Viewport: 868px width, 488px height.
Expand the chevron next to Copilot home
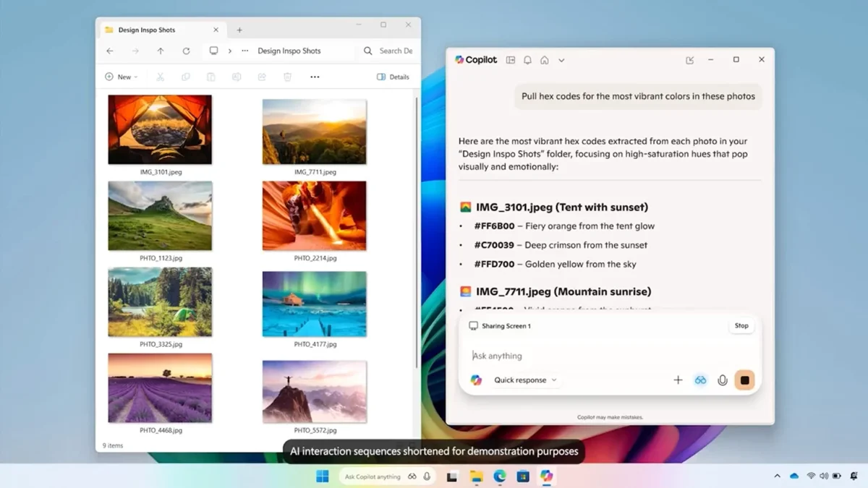[561, 60]
